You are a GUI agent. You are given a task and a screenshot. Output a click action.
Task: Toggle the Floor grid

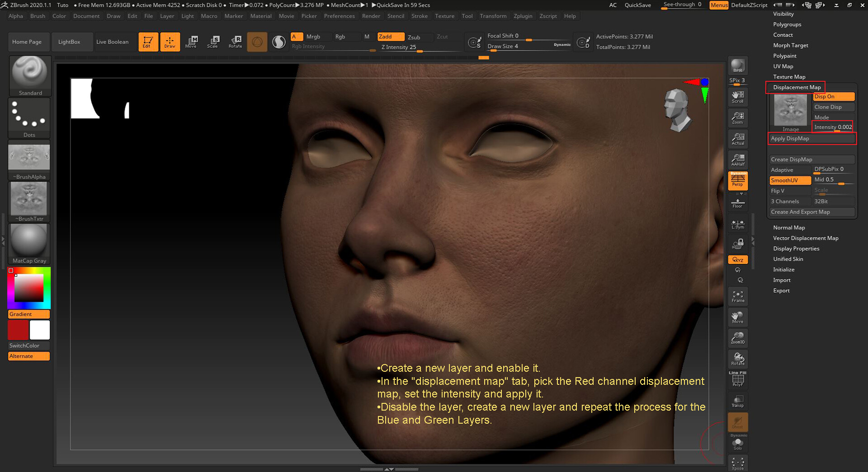(737, 203)
